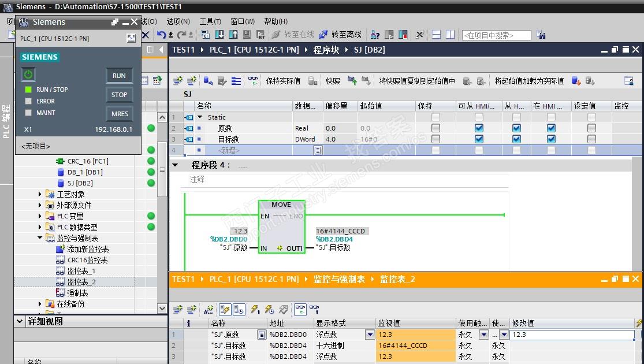Click the PLCSIM STOP button

(119, 95)
